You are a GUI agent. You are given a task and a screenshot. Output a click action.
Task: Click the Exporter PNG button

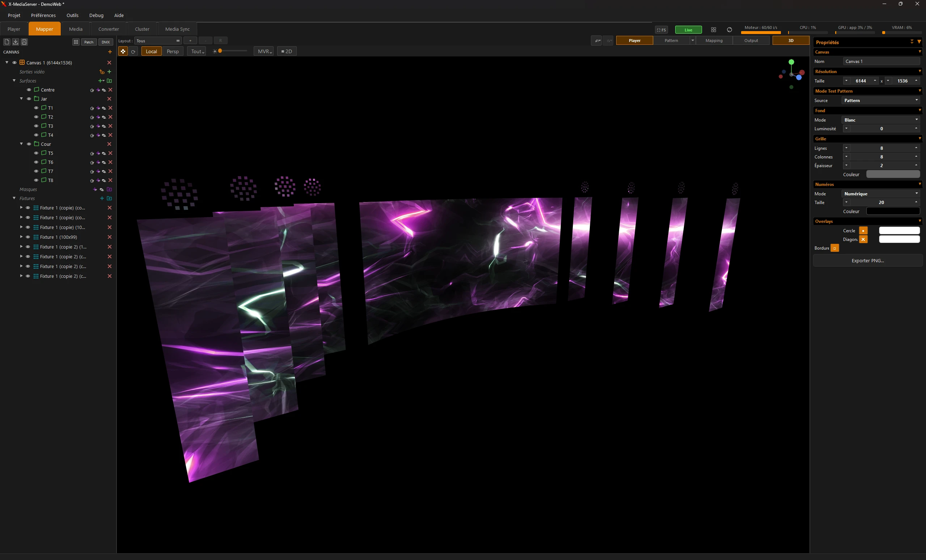(x=868, y=261)
